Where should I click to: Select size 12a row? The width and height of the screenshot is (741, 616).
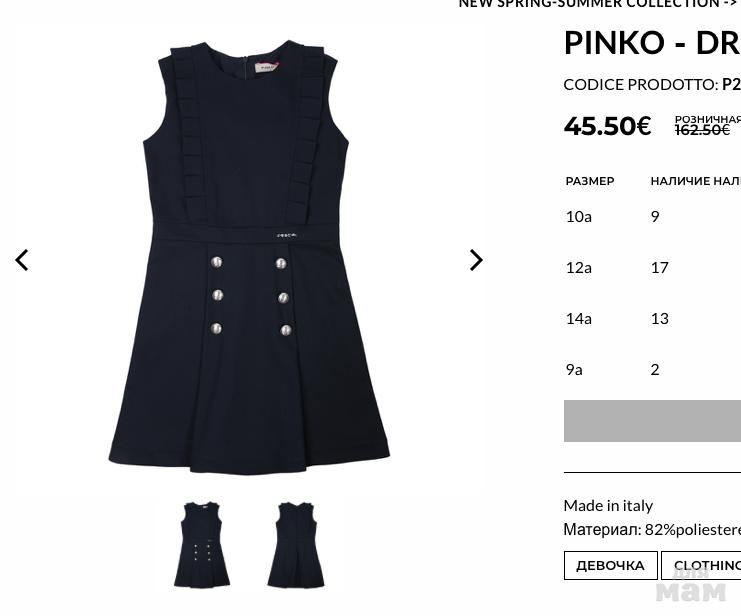click(653, 268)
